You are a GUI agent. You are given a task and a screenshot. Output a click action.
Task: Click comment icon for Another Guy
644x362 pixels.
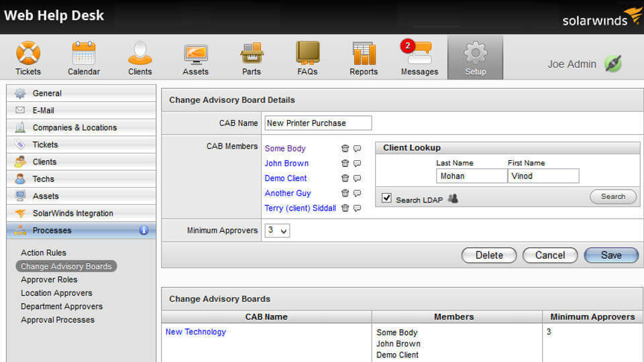(358, 193)
